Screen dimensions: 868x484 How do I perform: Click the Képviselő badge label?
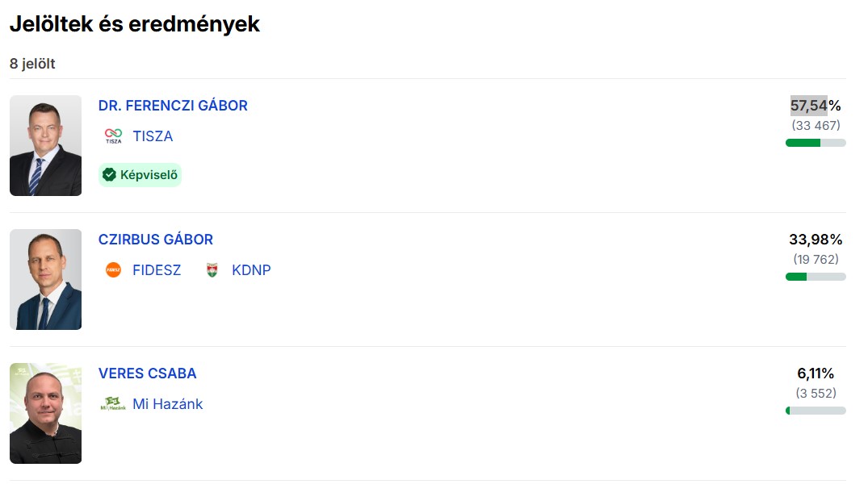[149, 174]
